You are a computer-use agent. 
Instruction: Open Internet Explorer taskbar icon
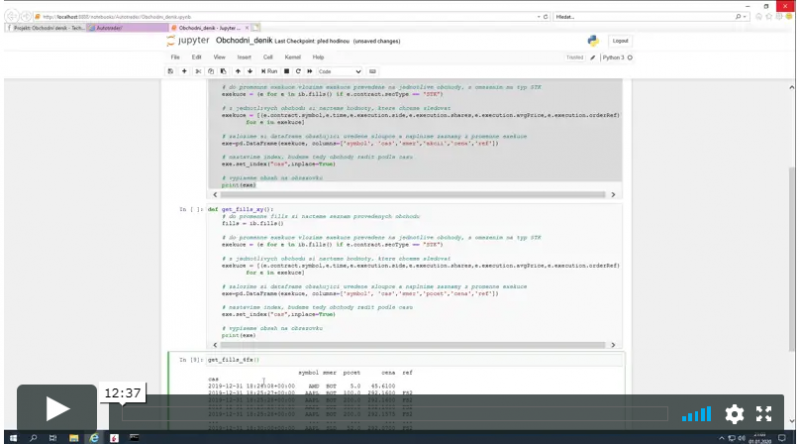pyautogui.click(x=94, y=438)
